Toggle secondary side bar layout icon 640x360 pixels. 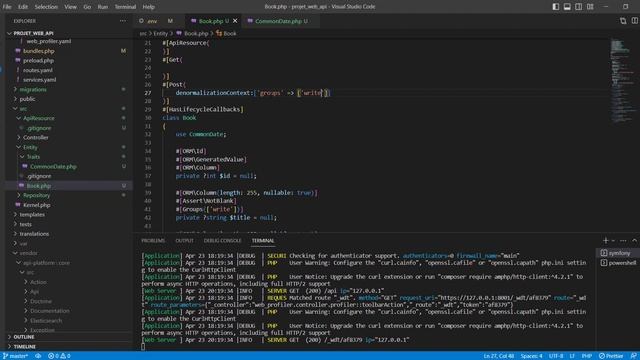click(x=578, y=7)
